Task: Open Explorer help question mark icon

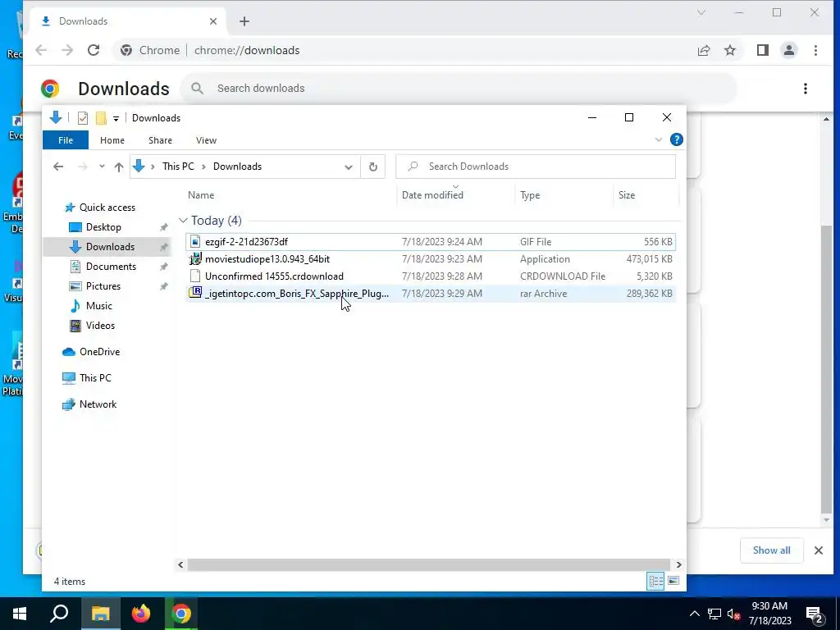Action: click(676, 139)
